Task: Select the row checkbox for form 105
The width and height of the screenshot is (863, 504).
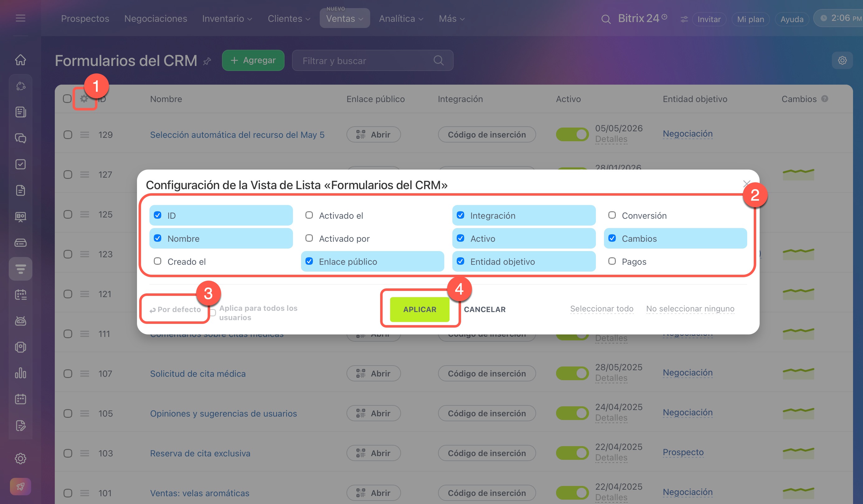Action: (68, 413)
